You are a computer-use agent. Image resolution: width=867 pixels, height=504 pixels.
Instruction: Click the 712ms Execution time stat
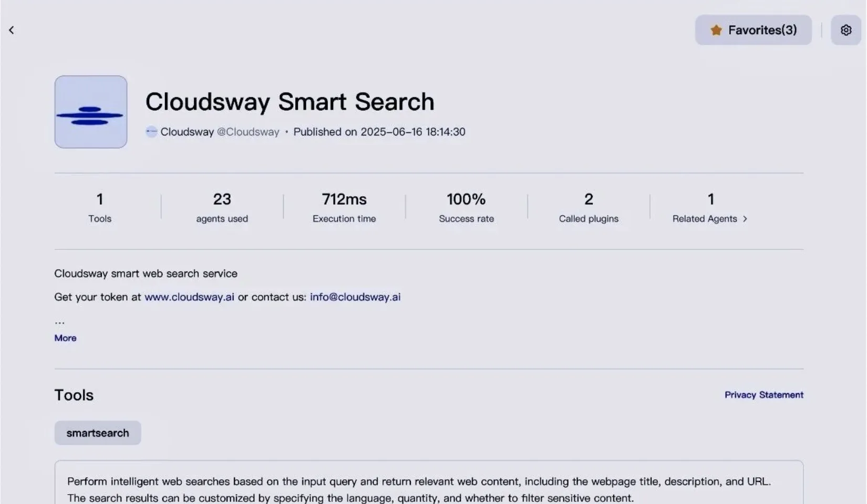(344, 208)
